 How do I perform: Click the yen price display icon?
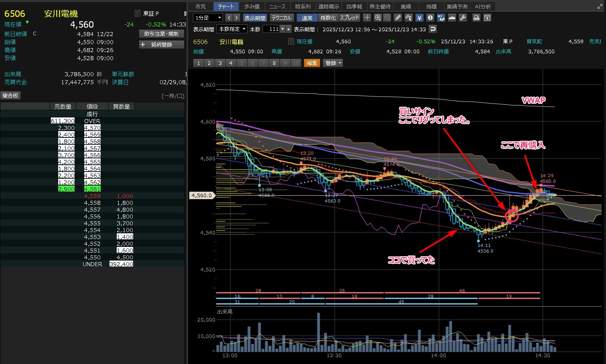[420, 18]
